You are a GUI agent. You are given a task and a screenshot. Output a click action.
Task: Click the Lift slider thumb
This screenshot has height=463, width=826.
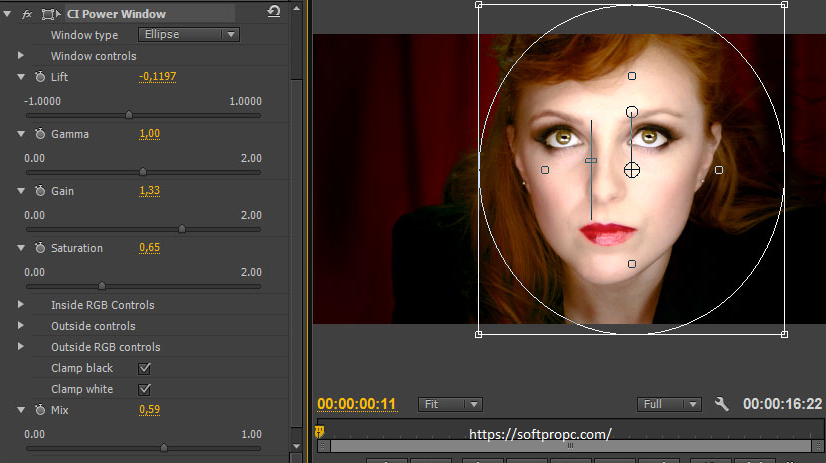pos(129,115)
